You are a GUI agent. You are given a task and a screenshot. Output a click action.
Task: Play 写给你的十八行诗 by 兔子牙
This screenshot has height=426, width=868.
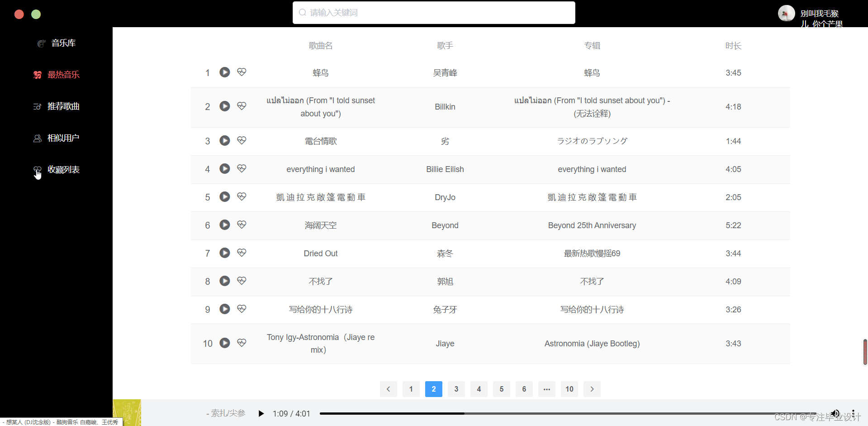225,309
